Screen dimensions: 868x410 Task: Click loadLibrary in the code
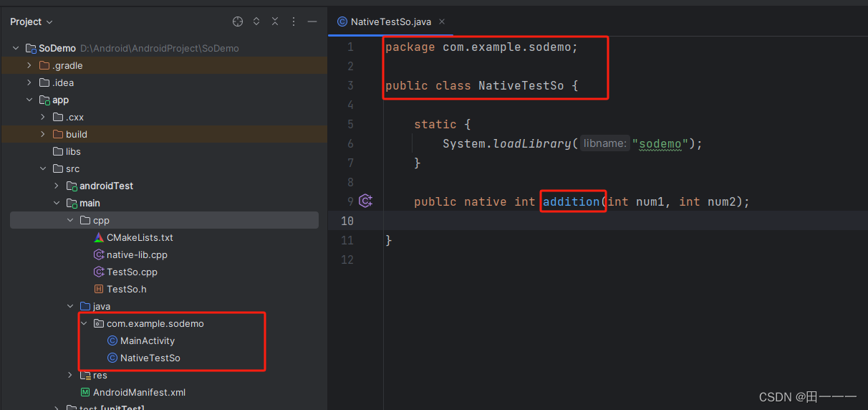(x=532, y=143)
